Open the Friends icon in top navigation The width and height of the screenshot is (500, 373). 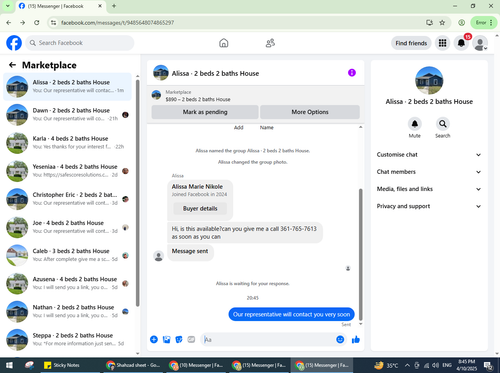coord(270,43)
